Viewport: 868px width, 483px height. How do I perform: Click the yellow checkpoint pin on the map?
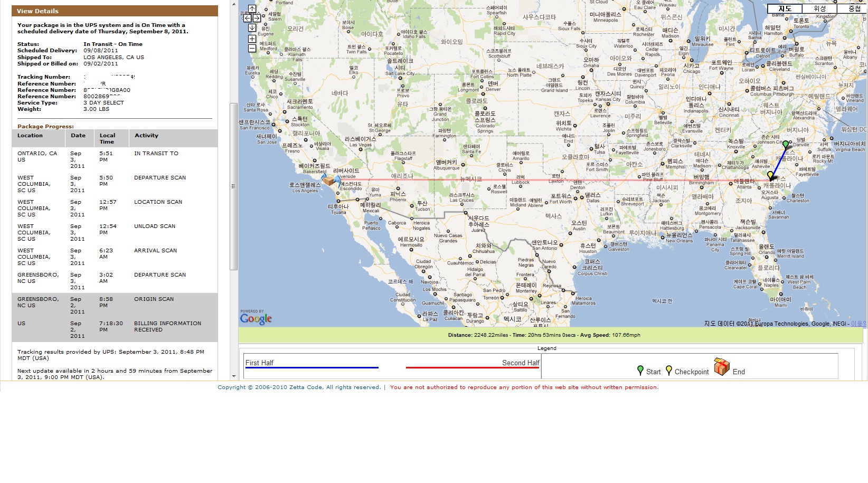770,175
